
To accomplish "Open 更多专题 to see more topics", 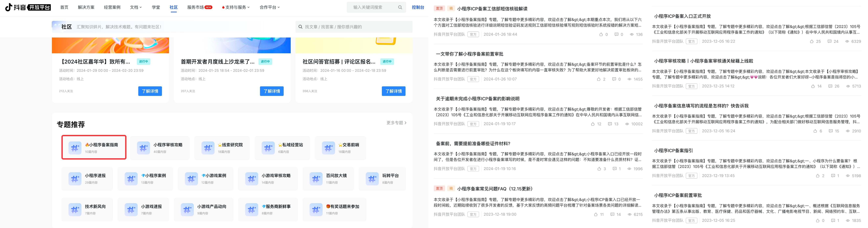I will click(x=396, y=123).
